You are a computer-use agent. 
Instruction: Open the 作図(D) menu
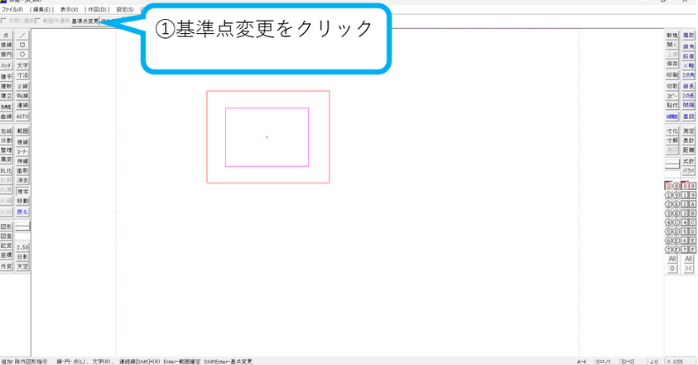click(97, 9)
